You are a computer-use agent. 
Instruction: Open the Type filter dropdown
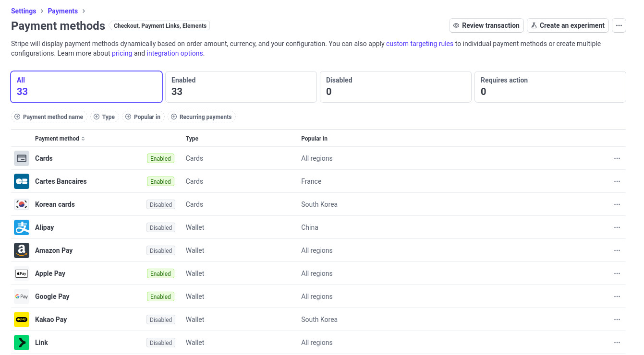(x=105, y=117)
